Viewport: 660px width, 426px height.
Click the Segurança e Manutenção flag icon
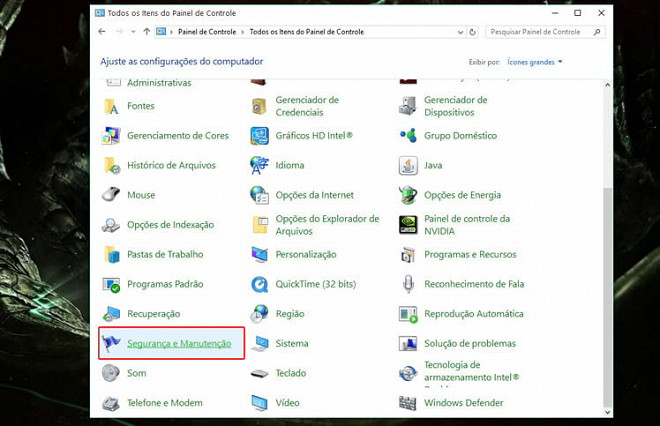(x=112, y=343)
